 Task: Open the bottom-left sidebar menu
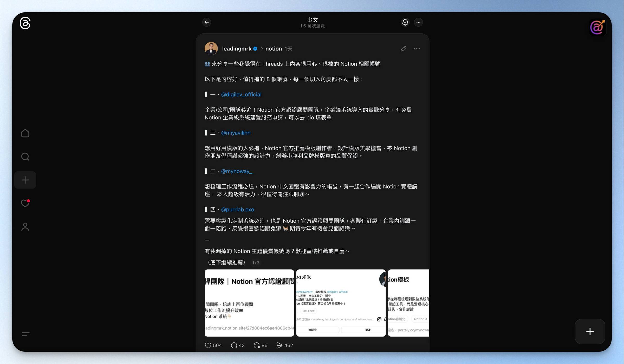(25, 334)
